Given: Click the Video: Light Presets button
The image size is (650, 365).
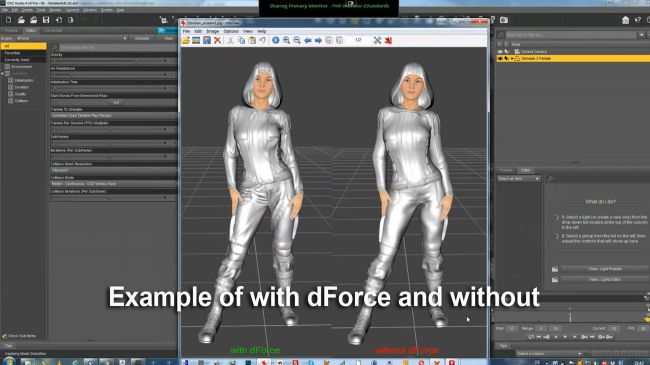Looking at the screenshot, I should pos(605,269).
